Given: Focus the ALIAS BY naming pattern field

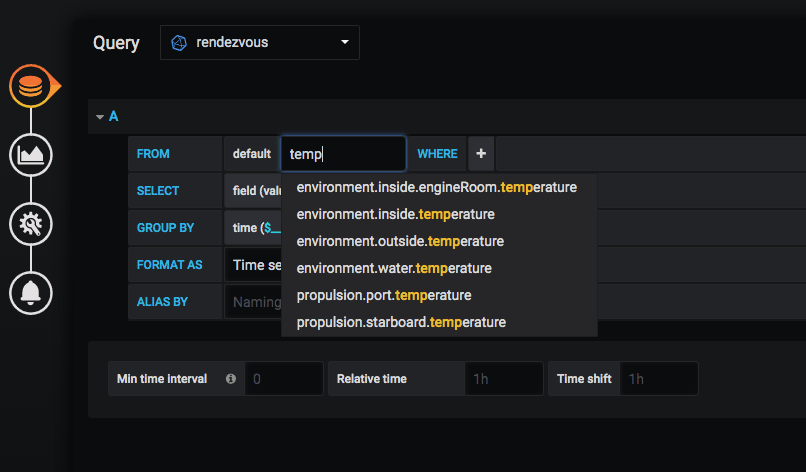Looking at the screenshot, I should coord(253,302).
